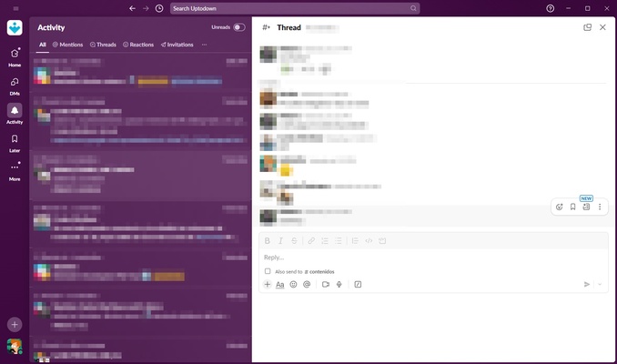Apply blockquote formatting in reply
Viewport: 617px width, 364px height.
pyautogui.click(x=355, y=241)
